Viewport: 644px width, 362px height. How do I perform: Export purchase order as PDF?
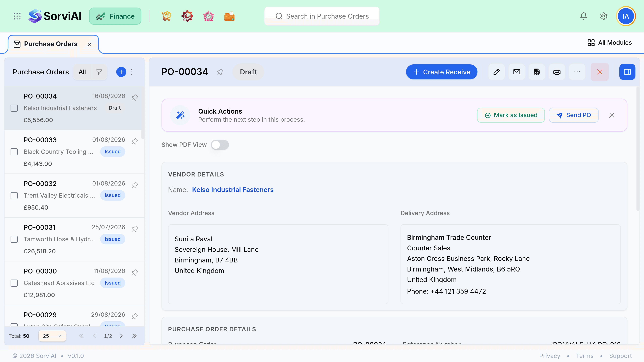click(537, 72)
